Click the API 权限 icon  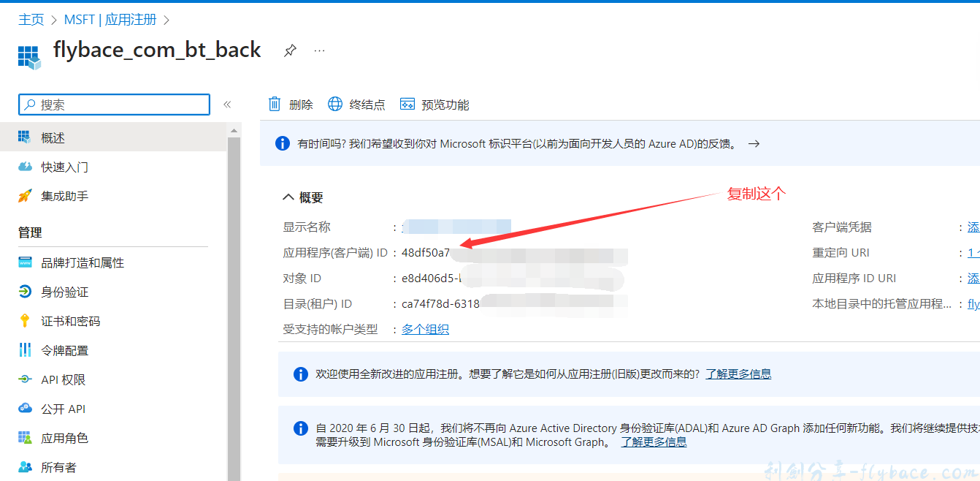click(x=25, y=379)
